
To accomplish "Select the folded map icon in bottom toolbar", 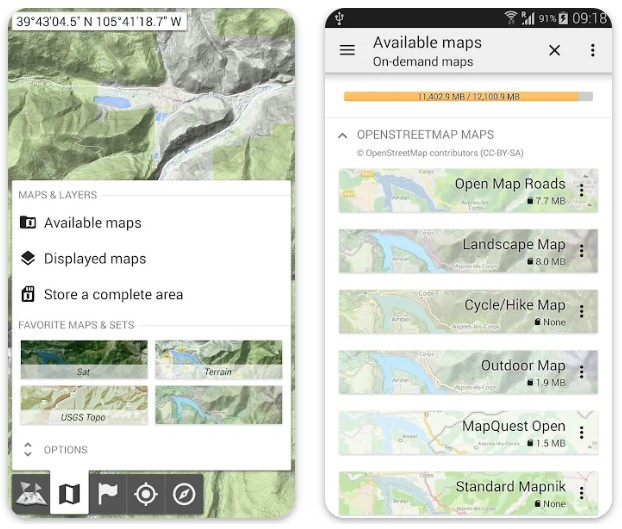I will [69, 494].
